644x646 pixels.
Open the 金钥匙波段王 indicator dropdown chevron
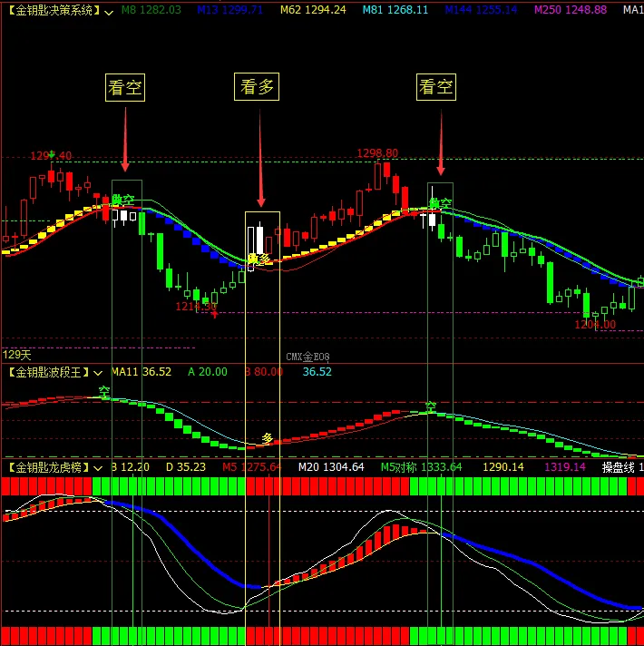(x=98, y=373)
